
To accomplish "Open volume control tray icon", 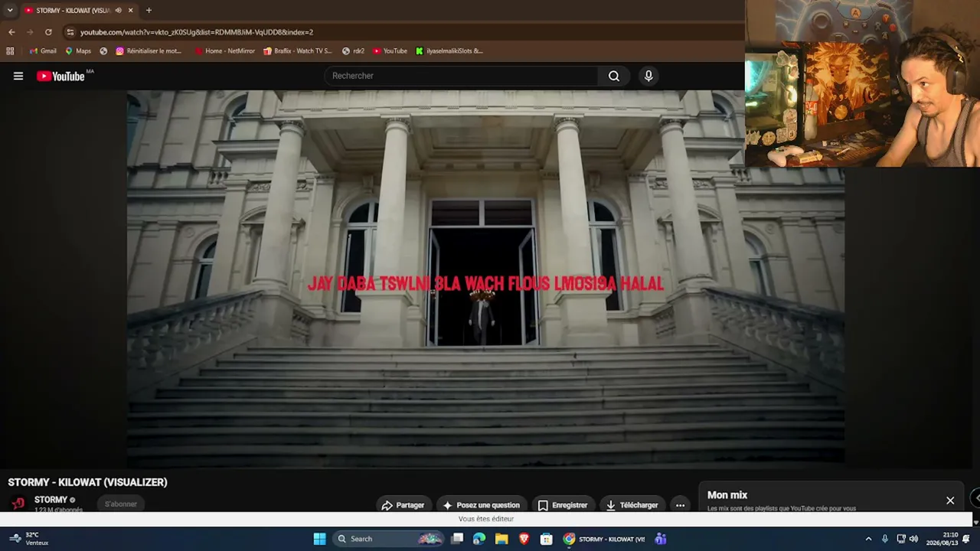I will tap(913, 539).
